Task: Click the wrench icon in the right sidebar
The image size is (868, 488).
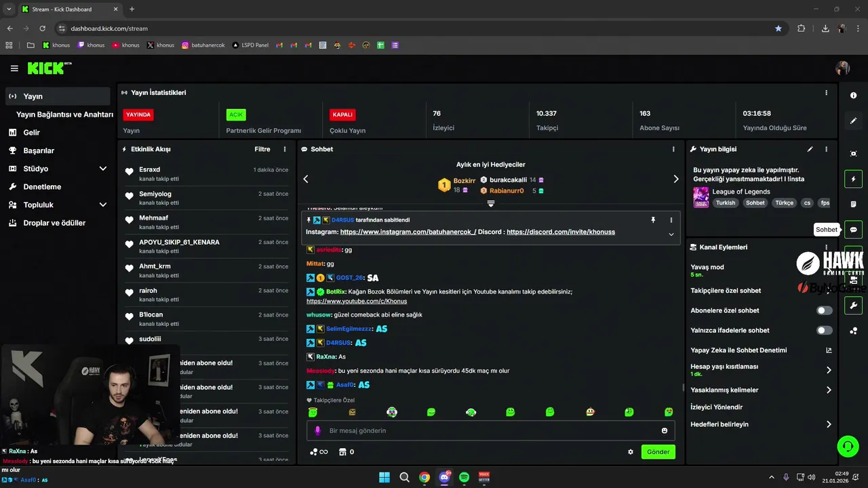Action: click(x=853, y=306)
